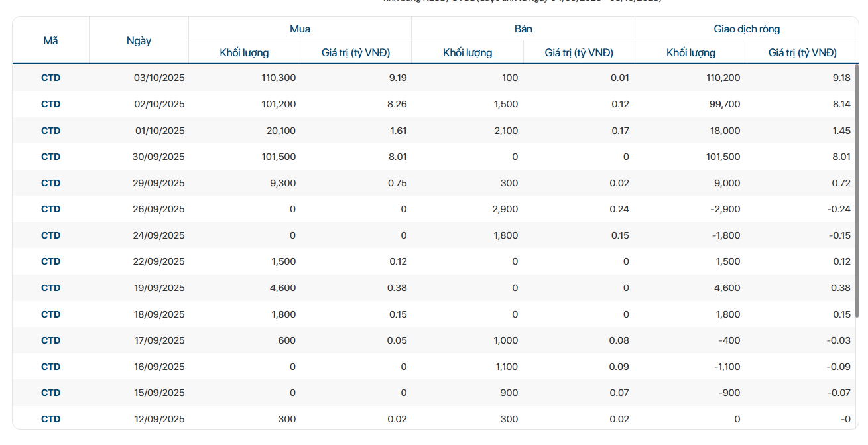The height and width of the screenshot is (445, 868).
Task: Click the CTD ticker dated 12/09/2025
Action: click(50, 419)
